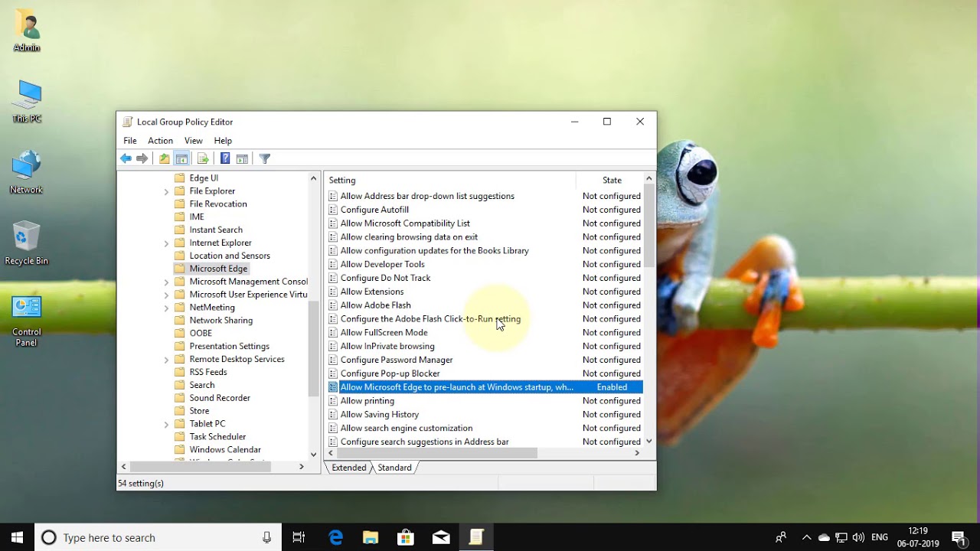The height and width of the screenshot is (551, 980).
Task: Click ENG language indicator
Action: point(880,537)
